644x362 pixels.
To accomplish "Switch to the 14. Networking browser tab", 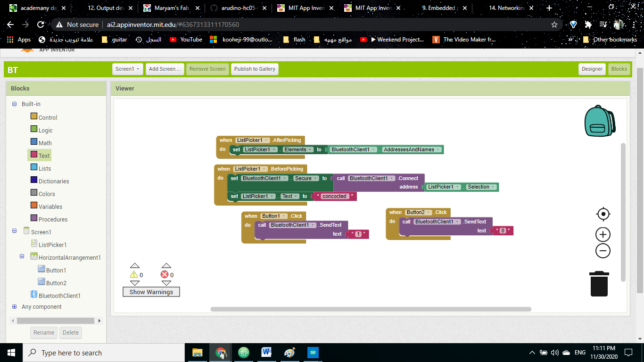I will tap(507, 8).
